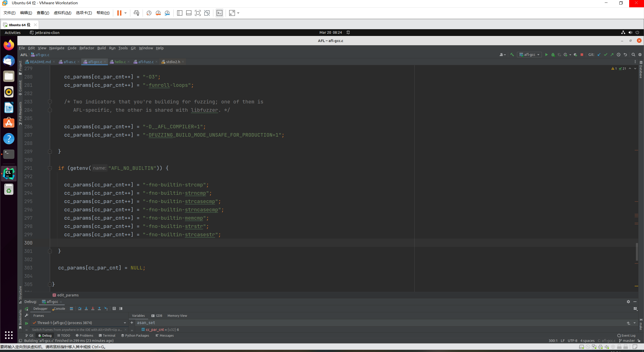Open debugger wrench settings icon
This screenshot has width=644, height=352.
pyautogui.click(x=27, y=316)
